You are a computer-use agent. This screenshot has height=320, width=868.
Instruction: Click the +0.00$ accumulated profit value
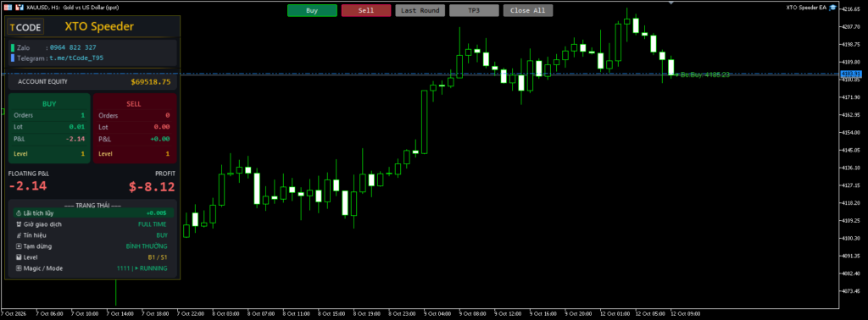156,212
